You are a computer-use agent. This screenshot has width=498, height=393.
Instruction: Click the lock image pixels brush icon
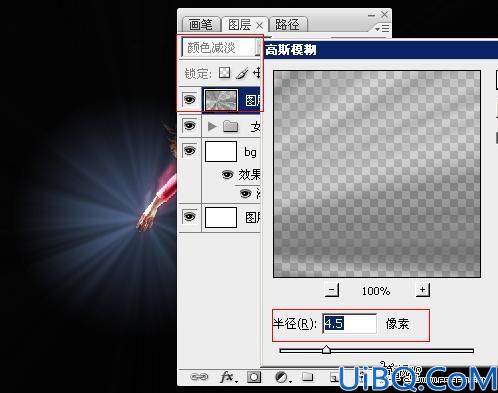(x=242, y=73)
